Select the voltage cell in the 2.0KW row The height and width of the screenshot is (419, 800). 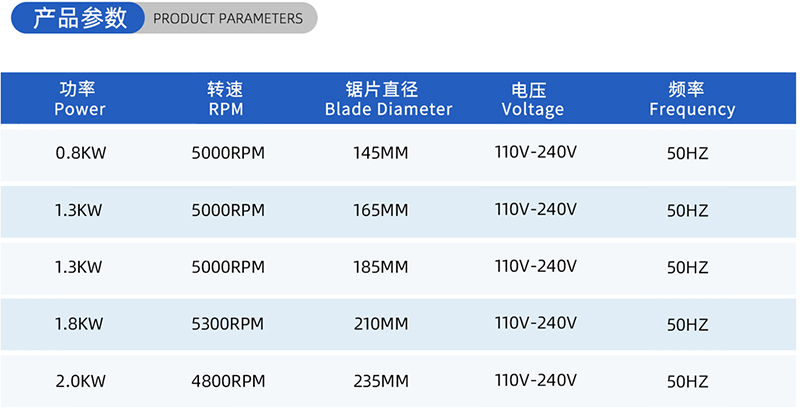(x=536, y=380)
